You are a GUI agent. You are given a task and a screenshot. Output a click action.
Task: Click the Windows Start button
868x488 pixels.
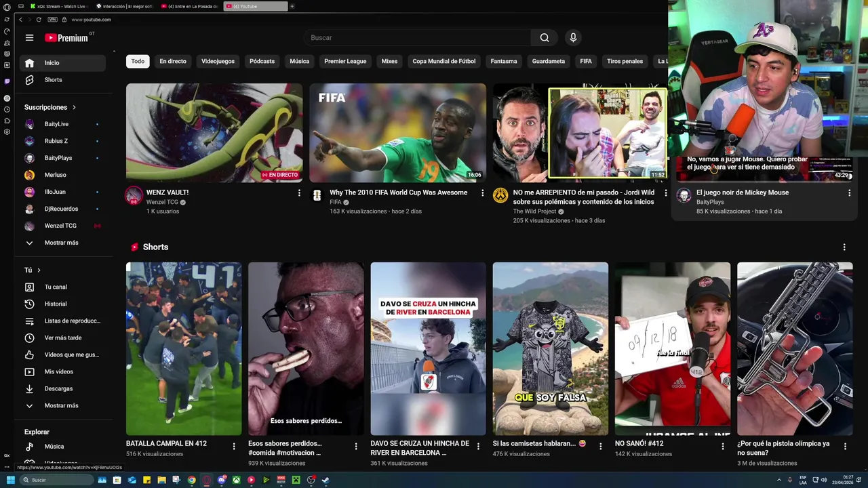11,480
